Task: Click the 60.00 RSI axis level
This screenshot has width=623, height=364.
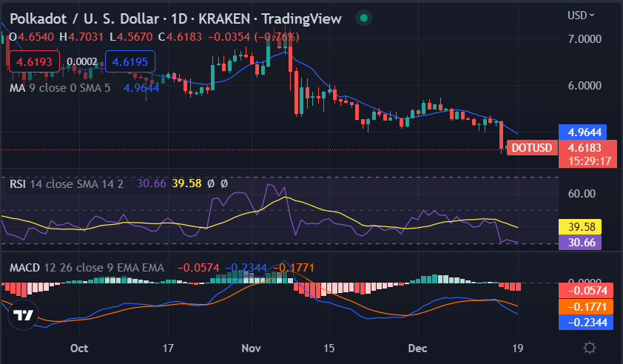Action: (x=582, y=194)
